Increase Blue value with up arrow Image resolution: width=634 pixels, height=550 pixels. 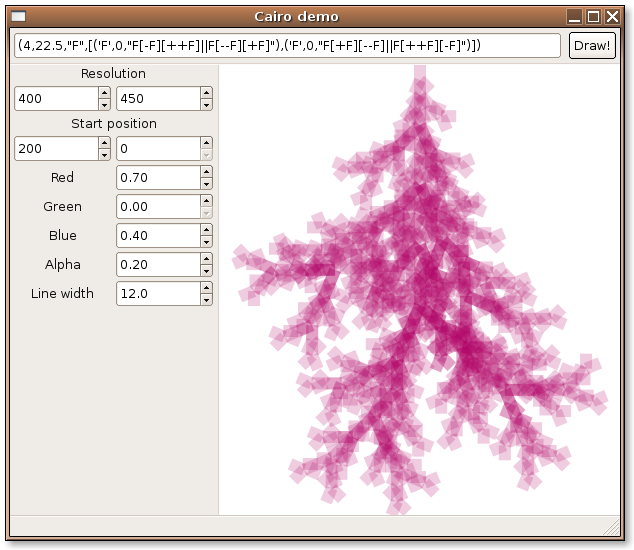(206, 230)
